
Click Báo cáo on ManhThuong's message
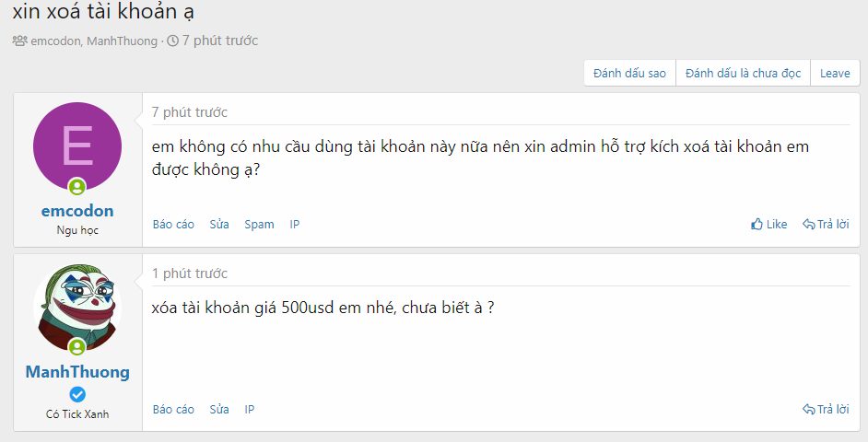tap(173, 410)
